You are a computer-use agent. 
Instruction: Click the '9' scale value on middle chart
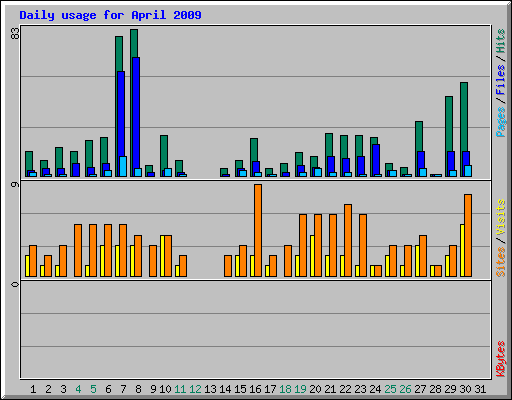(15, 184)
